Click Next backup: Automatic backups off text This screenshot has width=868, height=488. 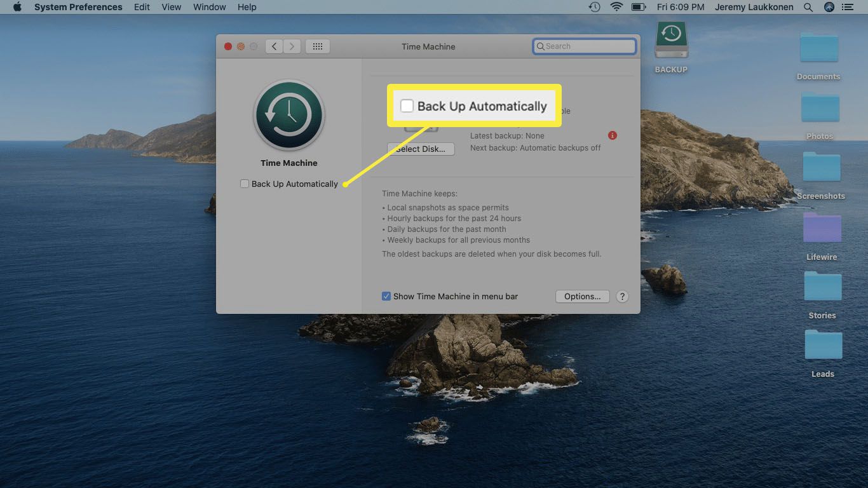click(x=535, y=148)
